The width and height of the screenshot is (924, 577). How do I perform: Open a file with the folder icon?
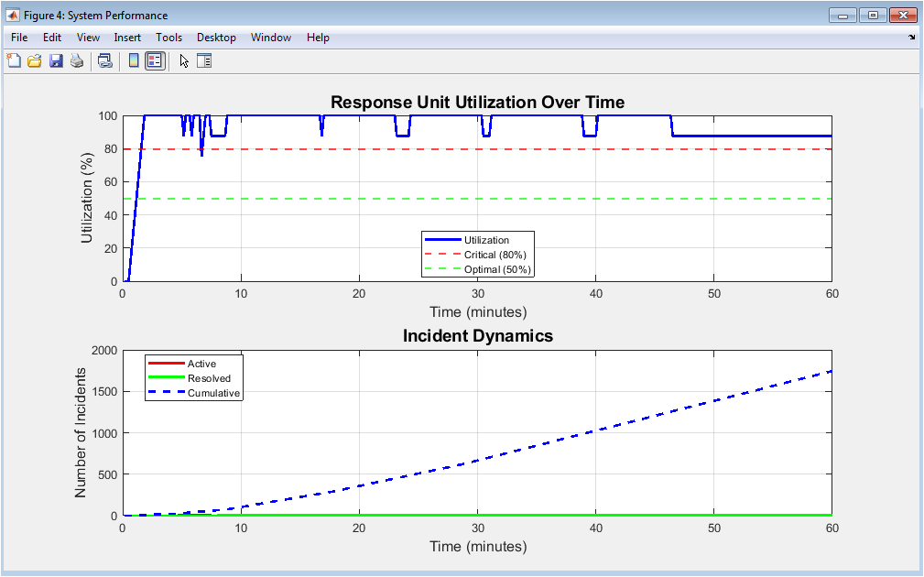pos(35,61)
